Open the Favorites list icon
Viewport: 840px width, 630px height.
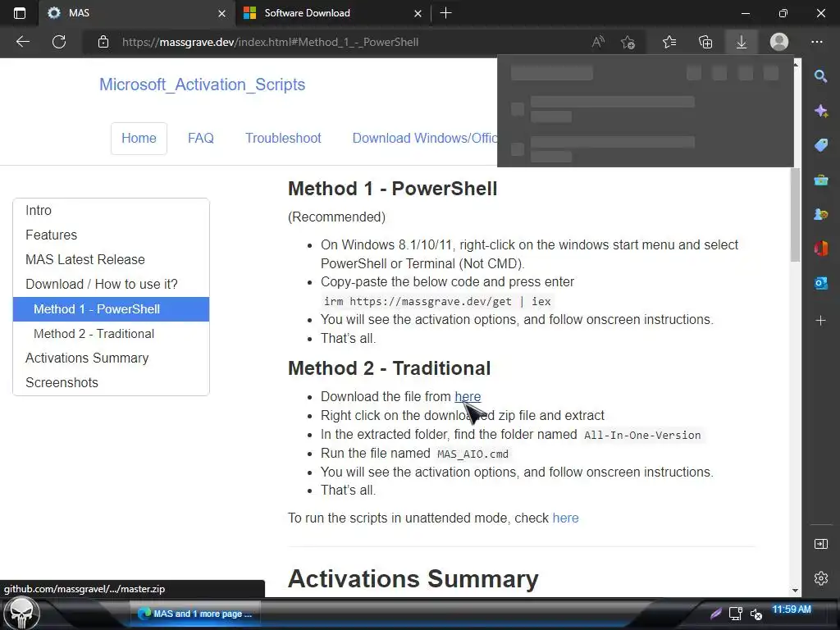(669, 42)
